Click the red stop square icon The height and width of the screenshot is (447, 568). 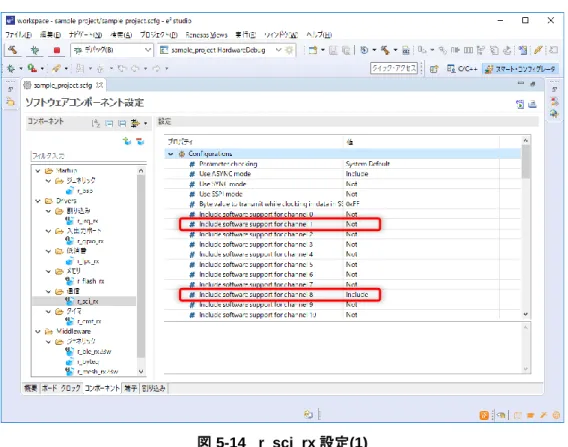(57, 50)
